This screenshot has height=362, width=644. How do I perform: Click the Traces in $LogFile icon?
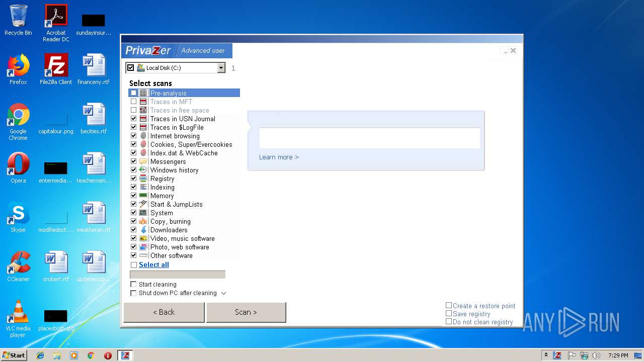tap(143, 127)
